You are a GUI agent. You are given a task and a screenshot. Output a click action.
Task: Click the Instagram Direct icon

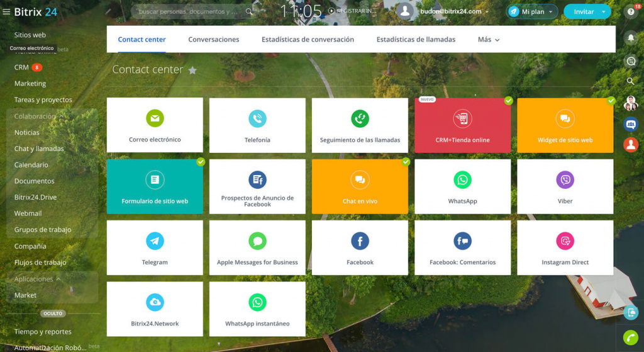(565, 241)
